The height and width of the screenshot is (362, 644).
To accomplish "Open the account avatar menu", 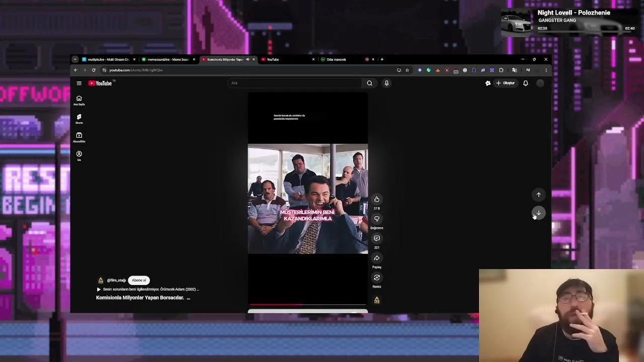I will pos(540,83).
